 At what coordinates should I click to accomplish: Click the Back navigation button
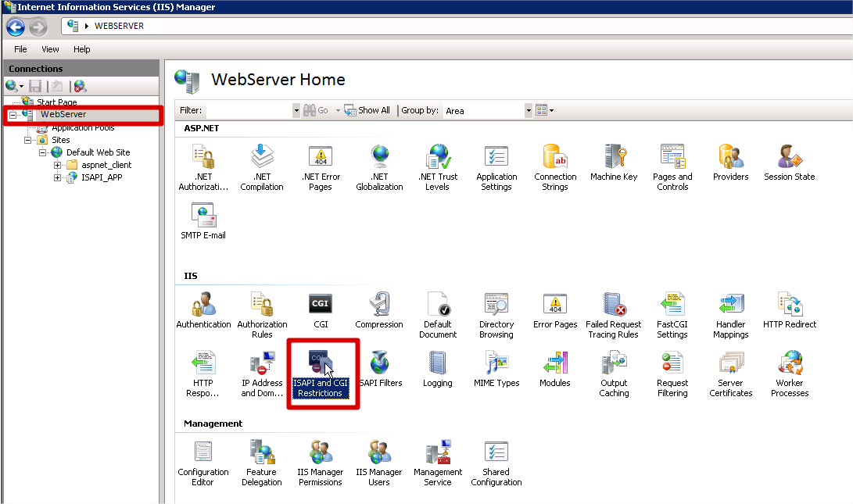16,26
